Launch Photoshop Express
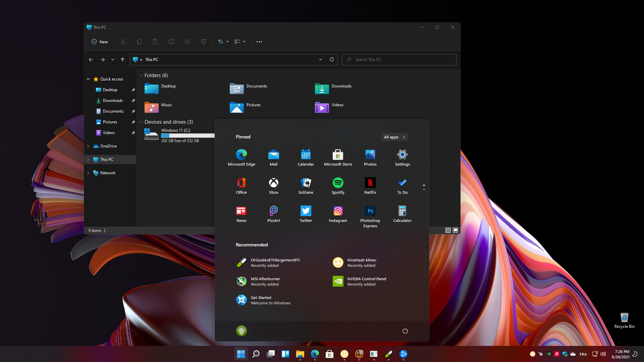644x362 pixels. coord(370,217)
